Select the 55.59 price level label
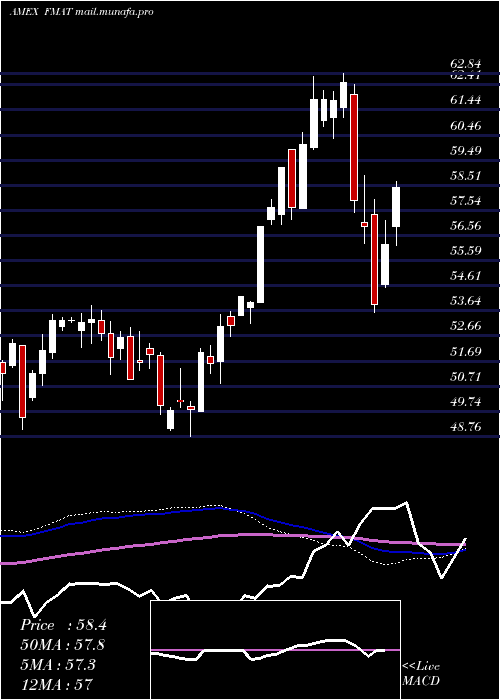This screenshot has width=500, height=700. 466,250
